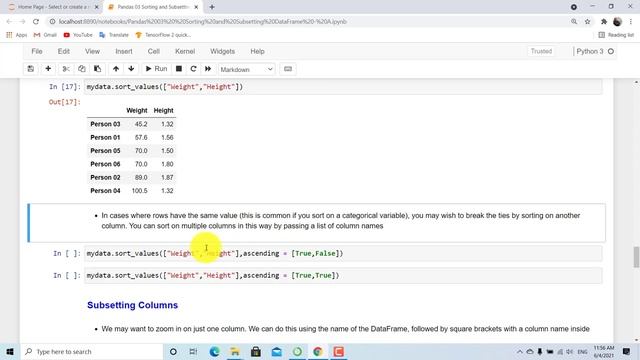Restart the kernel icon

pyautogui.click(x=193, y=69)
